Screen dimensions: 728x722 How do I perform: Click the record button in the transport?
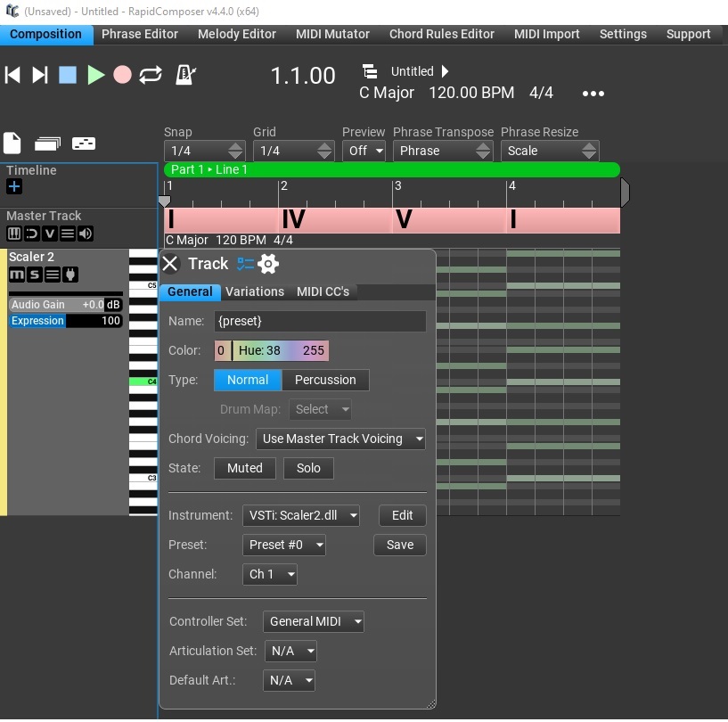pos(123,75)
